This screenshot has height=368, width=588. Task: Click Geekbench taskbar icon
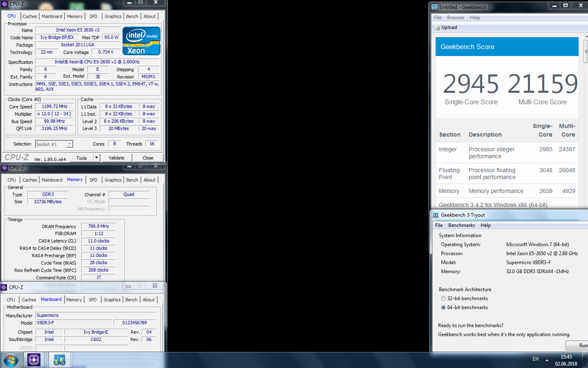point(60,360)
